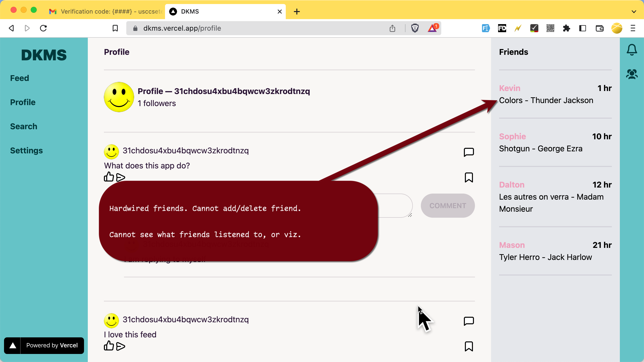Viewport: 644px width, 362px height.
Task: Navigate to Feed in the DKMS sidebar
Action: pyautogui.click(x=20, y=78)
